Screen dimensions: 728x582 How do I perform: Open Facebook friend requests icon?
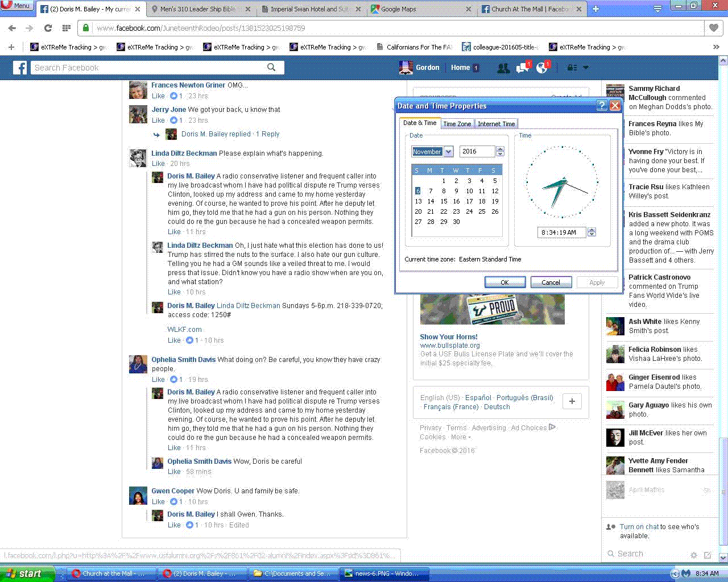(503, 68)
